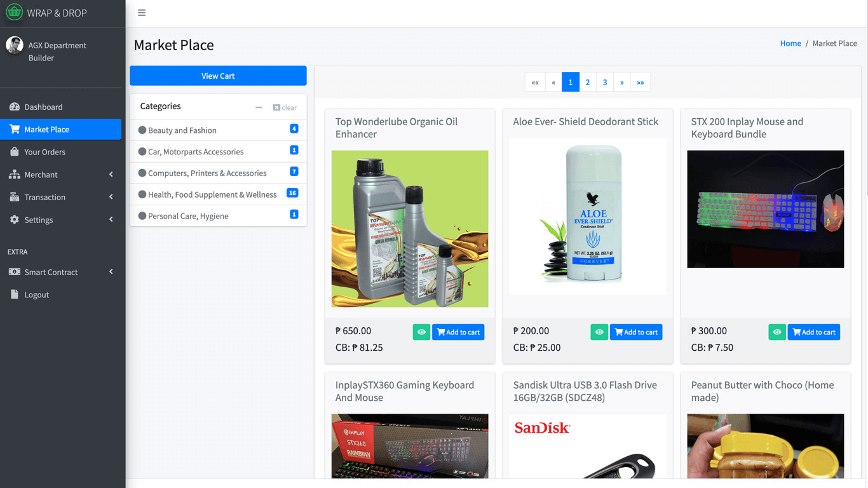Click the Home breadcrumb link
This screenshot has height=488, width=868.
click(790, 43)
